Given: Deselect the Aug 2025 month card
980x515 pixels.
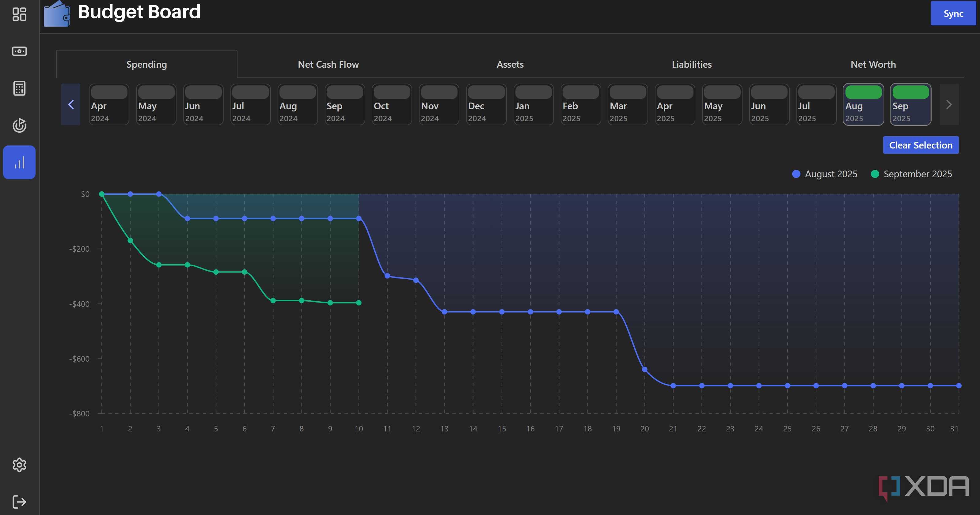Looking at the screenshot, I should 863,104.
